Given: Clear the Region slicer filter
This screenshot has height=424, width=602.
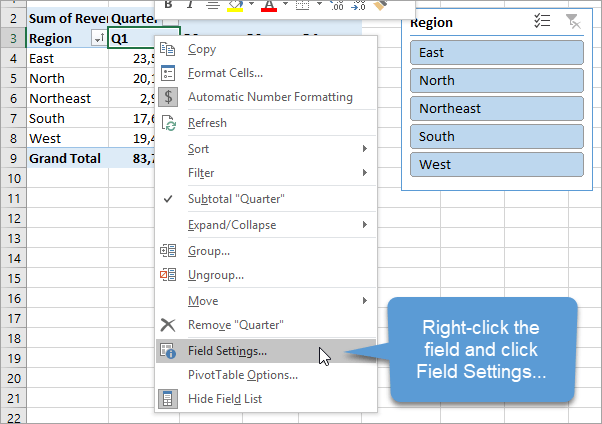Looking at the screenshot, I should pos(572,22).
